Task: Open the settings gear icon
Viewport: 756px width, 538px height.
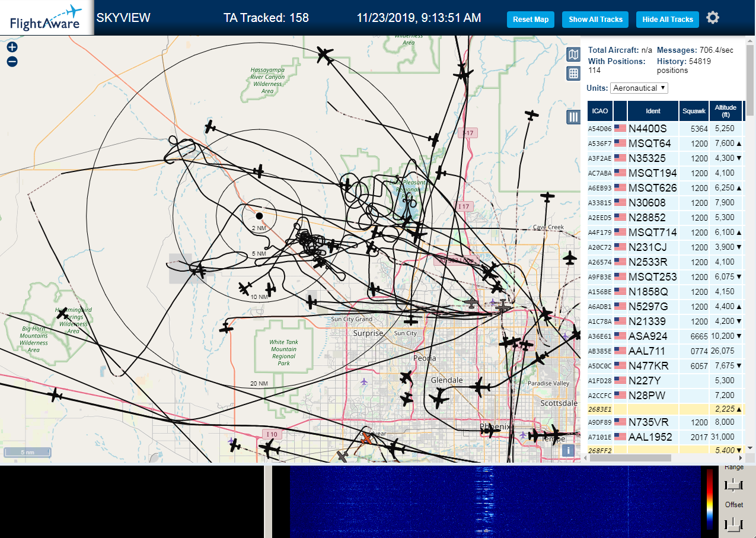Action: [x=713, y=18]
